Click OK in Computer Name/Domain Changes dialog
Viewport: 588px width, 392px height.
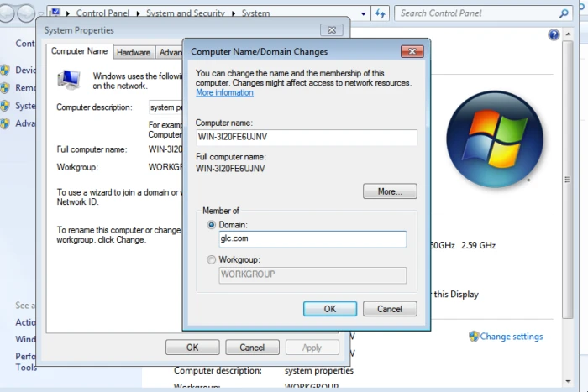pos(329,309)
